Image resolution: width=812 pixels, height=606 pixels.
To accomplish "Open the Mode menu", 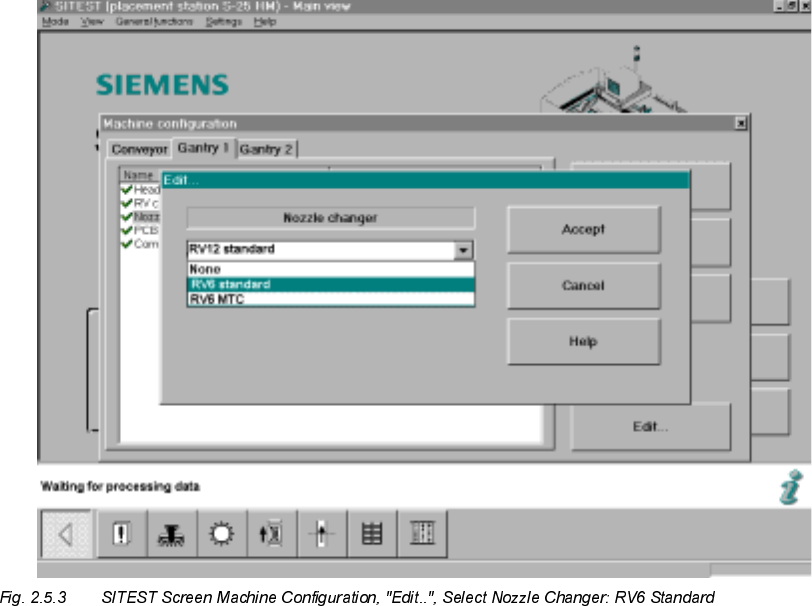I will click(x=55, y=22).
